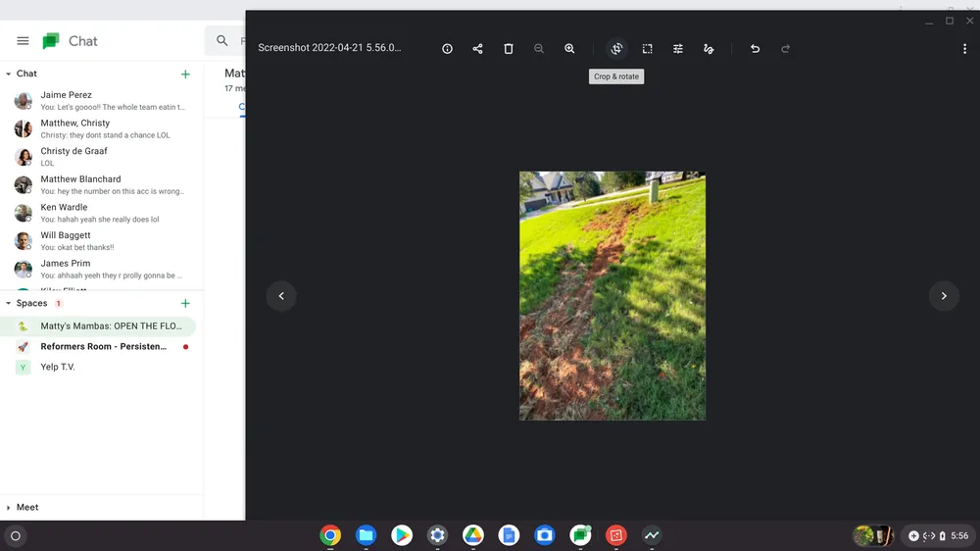980x551 pixels.
Task: Open the gallery more options menu
Action: click(964, 49)
